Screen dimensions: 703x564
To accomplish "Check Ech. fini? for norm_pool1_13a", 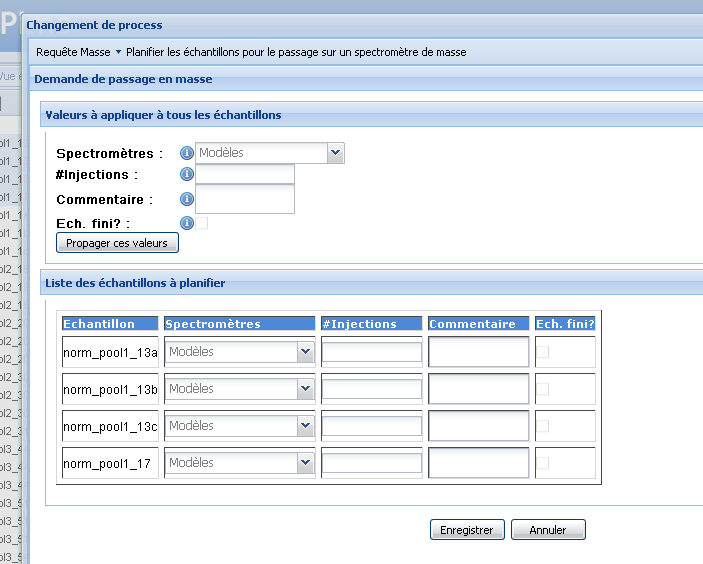I will tap(543, 352).
